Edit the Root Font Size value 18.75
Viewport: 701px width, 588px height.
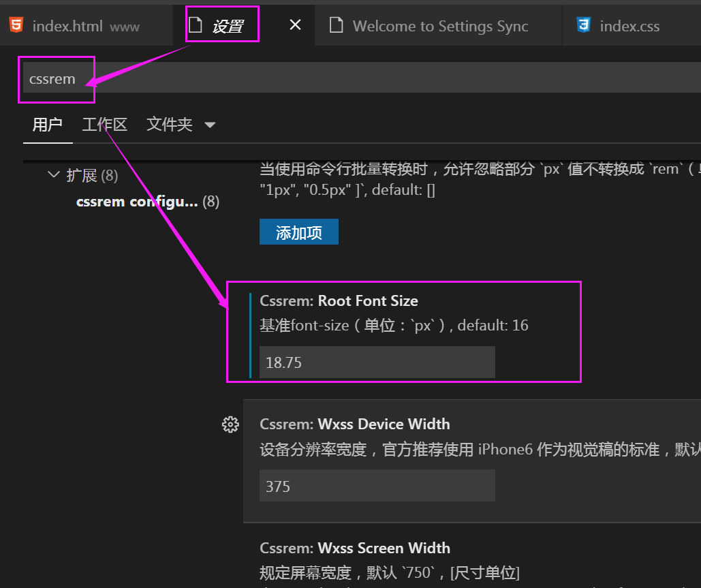point(377,362)
